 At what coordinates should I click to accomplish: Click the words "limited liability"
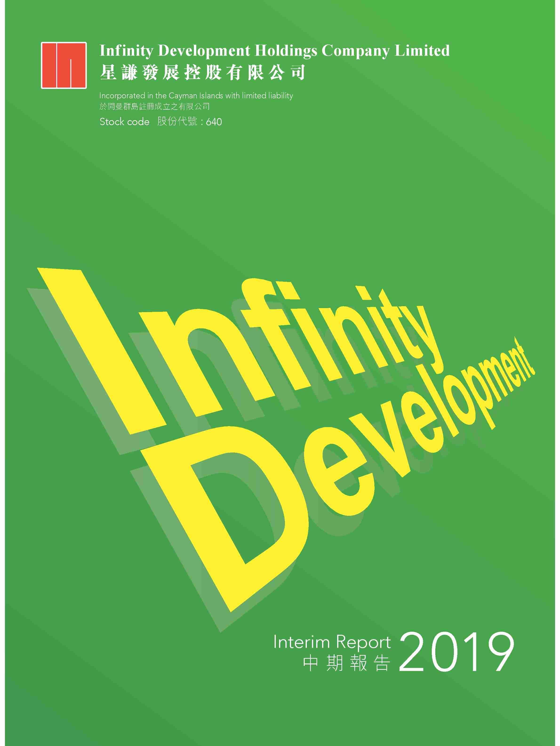pos(267,96)
